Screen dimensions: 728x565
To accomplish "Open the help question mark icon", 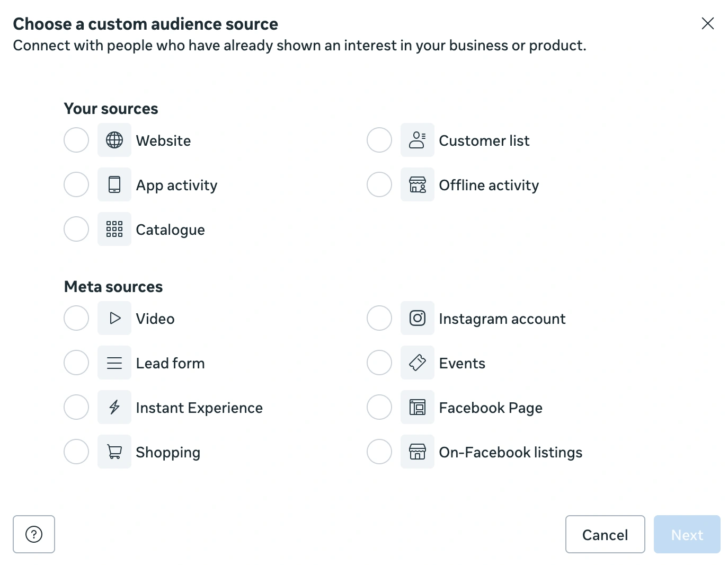I will (33, 534).
